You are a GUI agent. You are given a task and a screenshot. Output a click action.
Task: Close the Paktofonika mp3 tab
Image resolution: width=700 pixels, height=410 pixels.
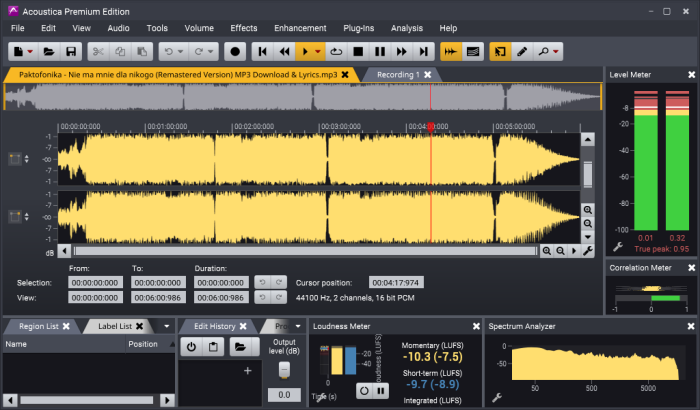tap(345, 75)
